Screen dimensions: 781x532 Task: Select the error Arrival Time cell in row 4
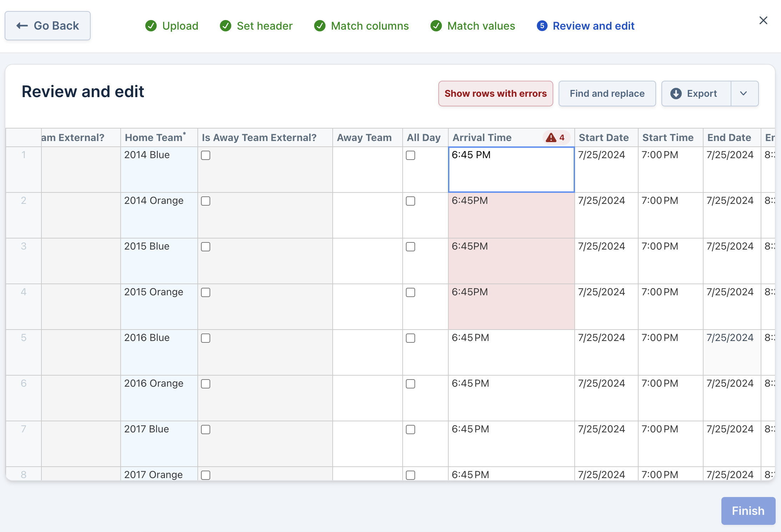(511, 307)
